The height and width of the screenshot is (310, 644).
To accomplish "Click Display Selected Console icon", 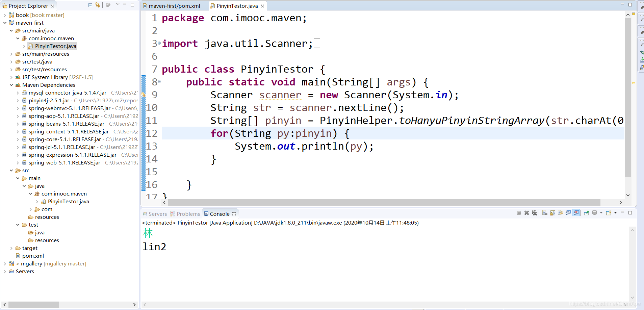I will click(x=595, y=213).
